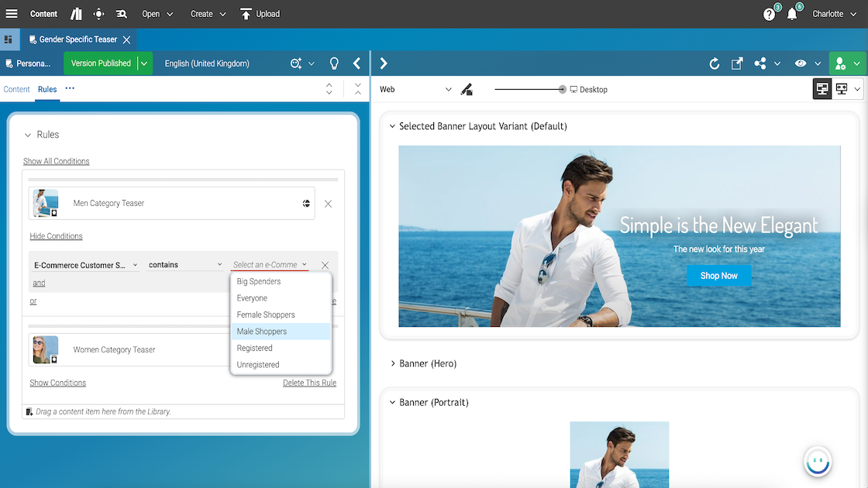Click the notifications bell icon
The image size is (868, 488).
[792, 14]
